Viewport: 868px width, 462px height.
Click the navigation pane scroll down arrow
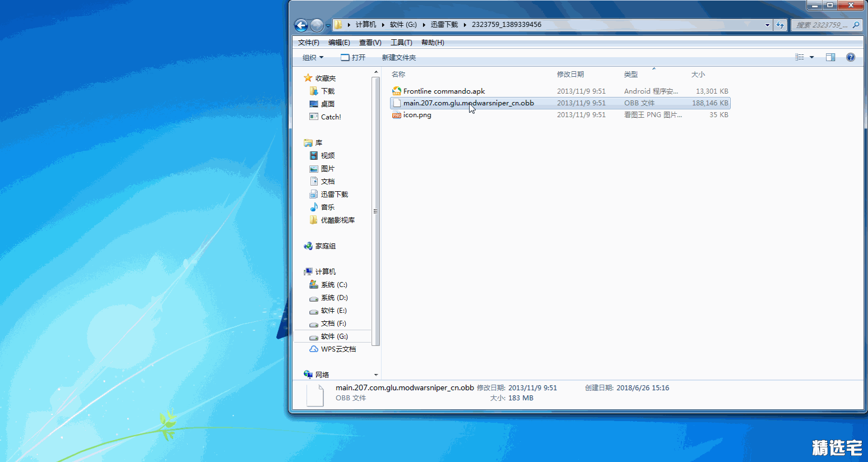click(x=375, y=375)
